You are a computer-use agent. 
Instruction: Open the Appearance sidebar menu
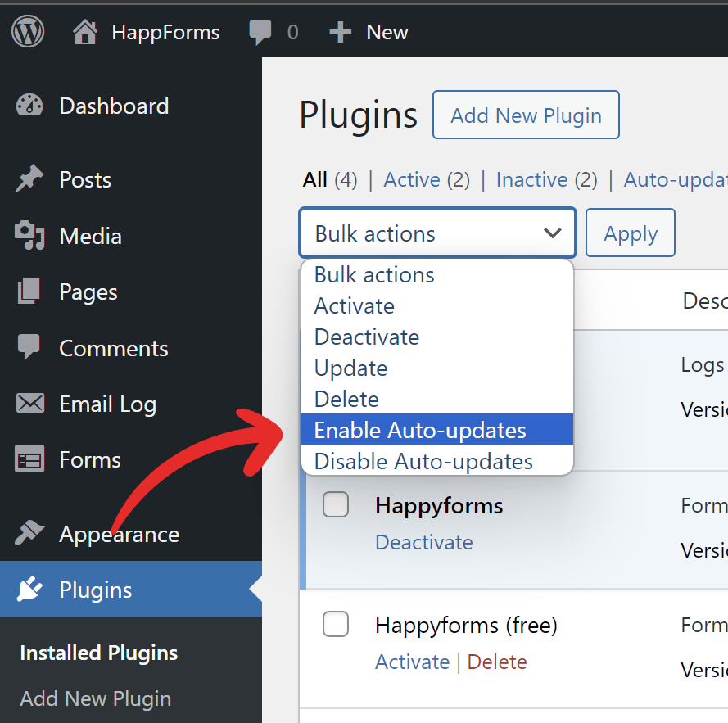[x=131, y=534]
